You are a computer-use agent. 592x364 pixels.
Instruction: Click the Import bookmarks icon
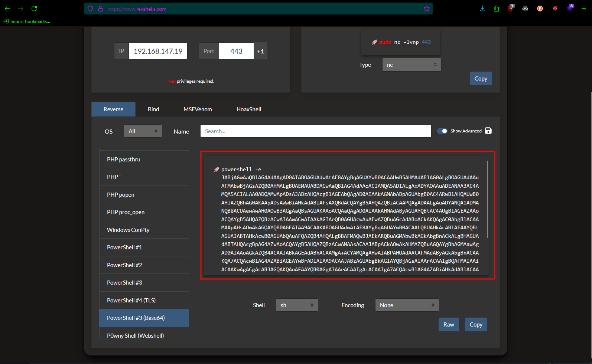6,22
